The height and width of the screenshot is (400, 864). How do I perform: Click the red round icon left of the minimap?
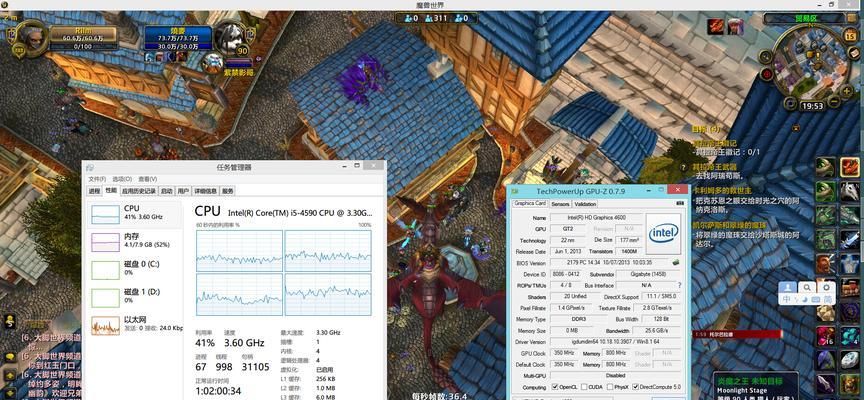click(x=767, y=73)
